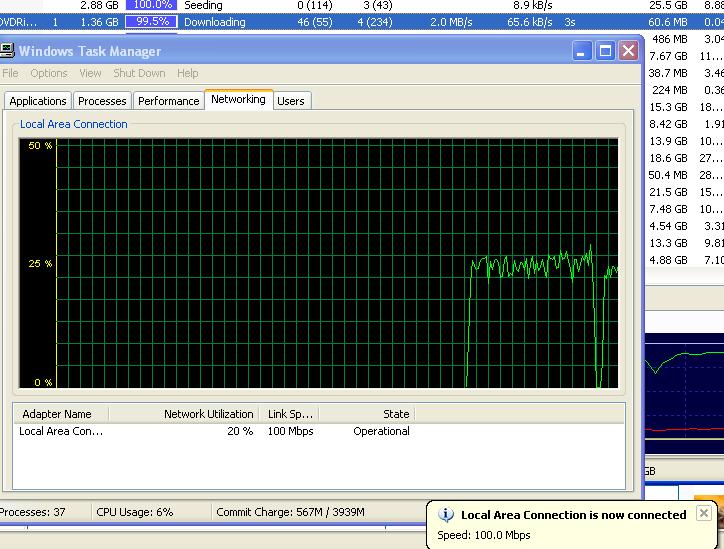Click the 100 Mbps link speed cell

coord(290,431)
